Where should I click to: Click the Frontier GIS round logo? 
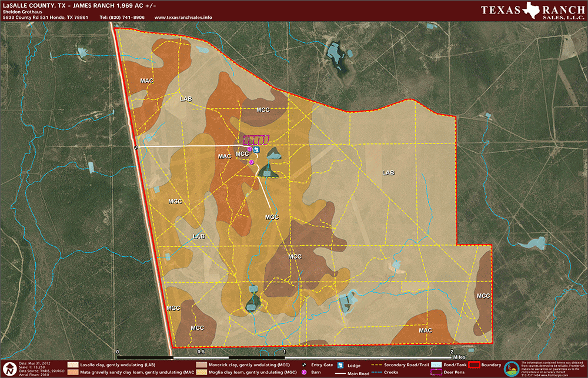coord(512,369)
